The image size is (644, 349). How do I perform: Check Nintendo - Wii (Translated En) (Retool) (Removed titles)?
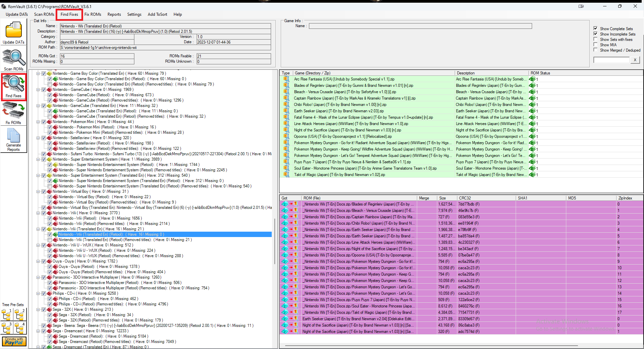coord(50,240)
